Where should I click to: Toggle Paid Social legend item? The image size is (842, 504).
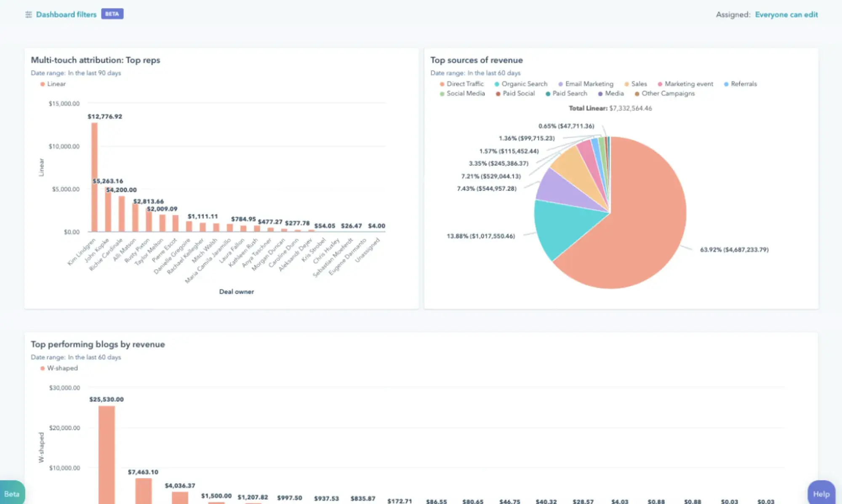click(515, 93)
